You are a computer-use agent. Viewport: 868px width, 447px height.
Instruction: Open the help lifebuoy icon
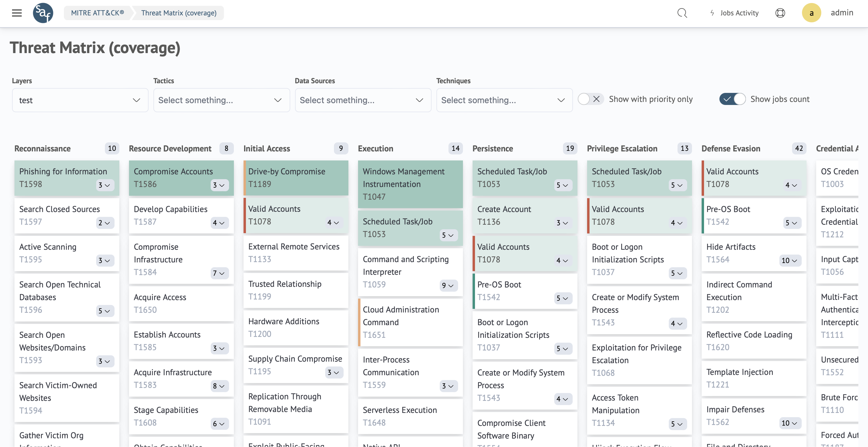click(x=780, y=13)
